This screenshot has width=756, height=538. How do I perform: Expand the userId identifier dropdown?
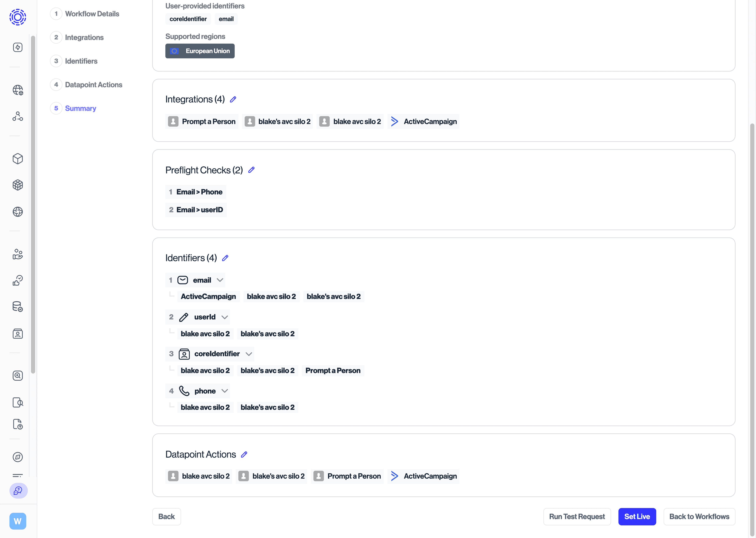pos(225,317)
